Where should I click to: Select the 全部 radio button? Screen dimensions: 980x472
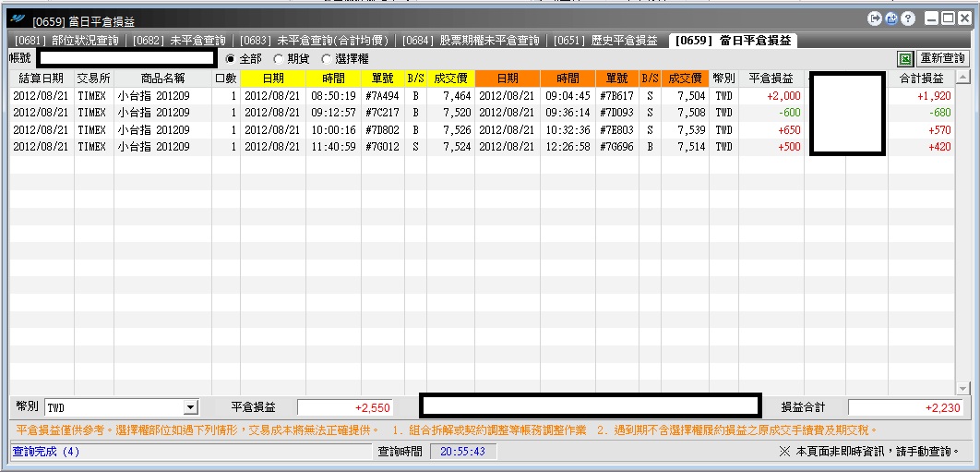pyautogui.click(x=230, y=59)
